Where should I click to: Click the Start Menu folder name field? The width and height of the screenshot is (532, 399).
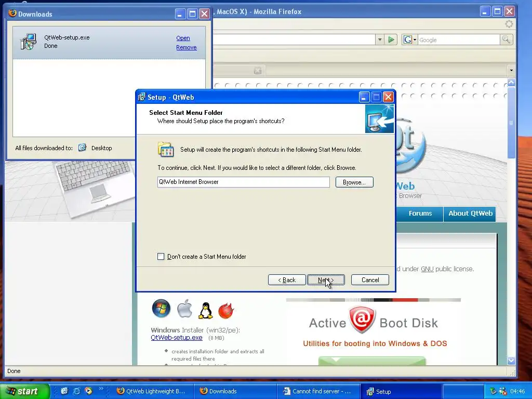point(243,182)
